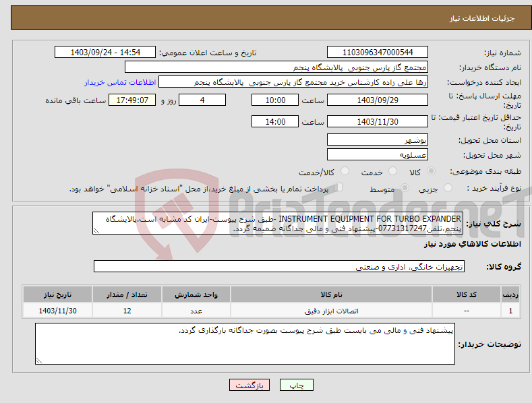This screenshot has width=532, height=403.
Task: Click the goods group field تجهیزات خانگی، اداری و صنعتی
Action: [279, 267]
